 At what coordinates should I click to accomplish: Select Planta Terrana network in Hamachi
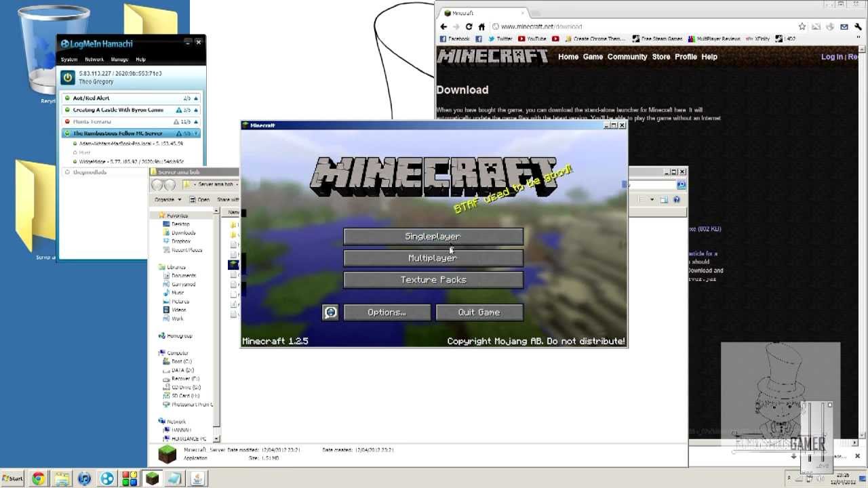click(132, 122)
